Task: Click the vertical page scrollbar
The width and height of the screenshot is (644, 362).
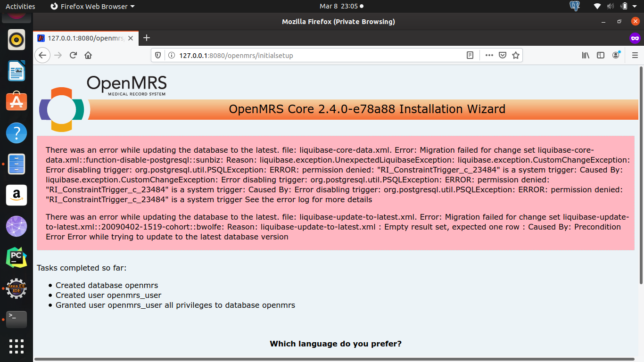Action: pyautogui.click(x=641, y=175)
